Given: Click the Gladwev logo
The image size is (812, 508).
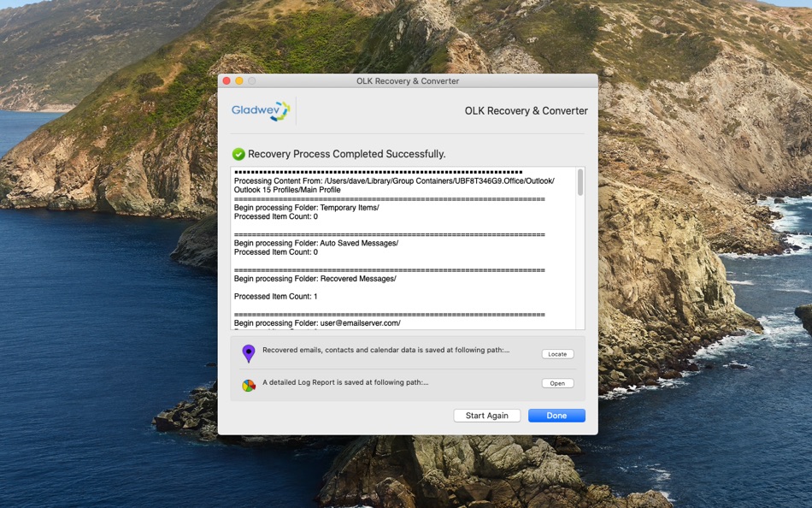Looking at the screenshot, I should 261,110.
